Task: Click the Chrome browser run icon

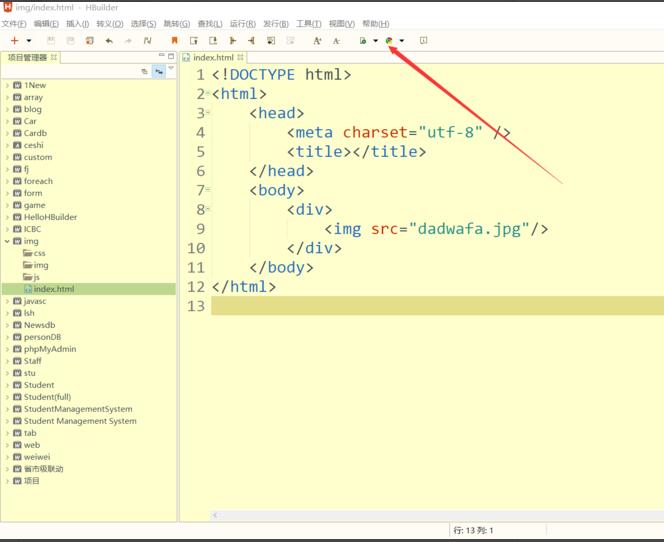Action: coord(389,41)
